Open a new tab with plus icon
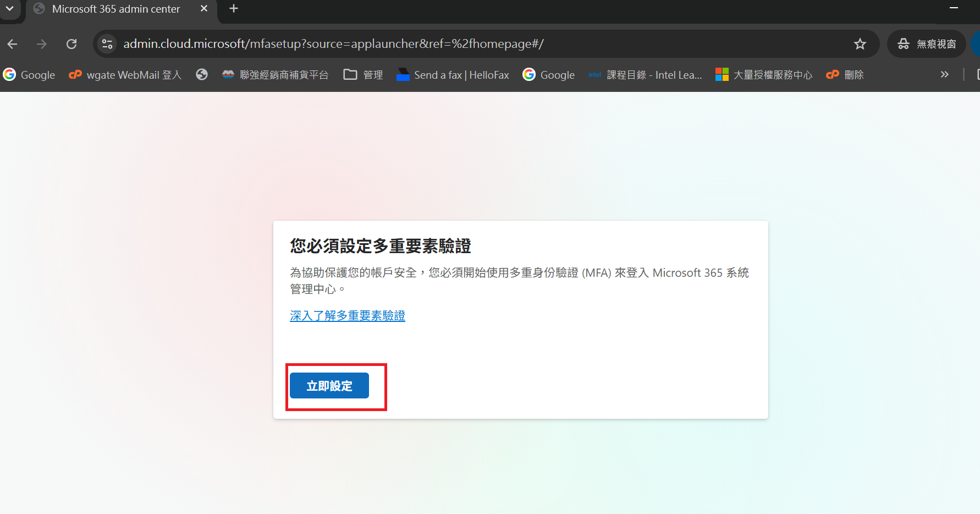Viewport: 980px width, 514px height. (234, 9)
